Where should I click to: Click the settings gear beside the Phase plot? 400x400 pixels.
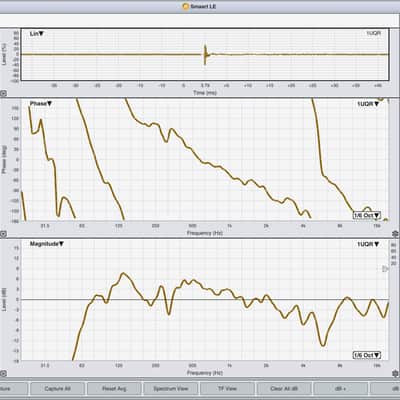tap(395, 234)
